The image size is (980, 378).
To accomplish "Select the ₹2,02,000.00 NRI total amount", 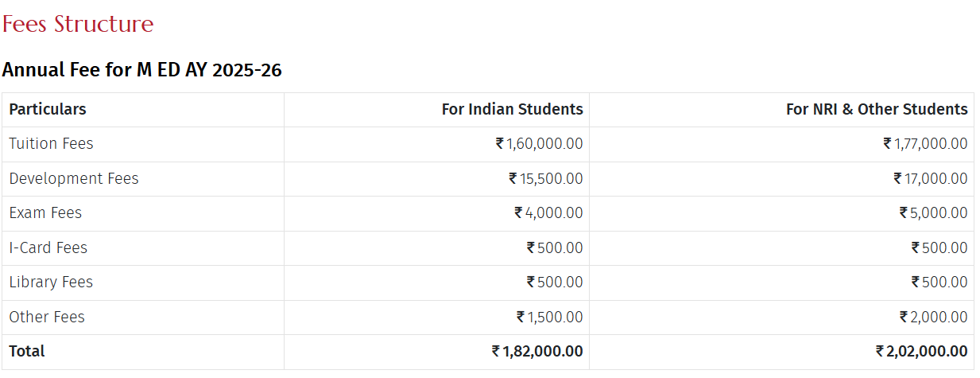I will [x=921, y=351].
